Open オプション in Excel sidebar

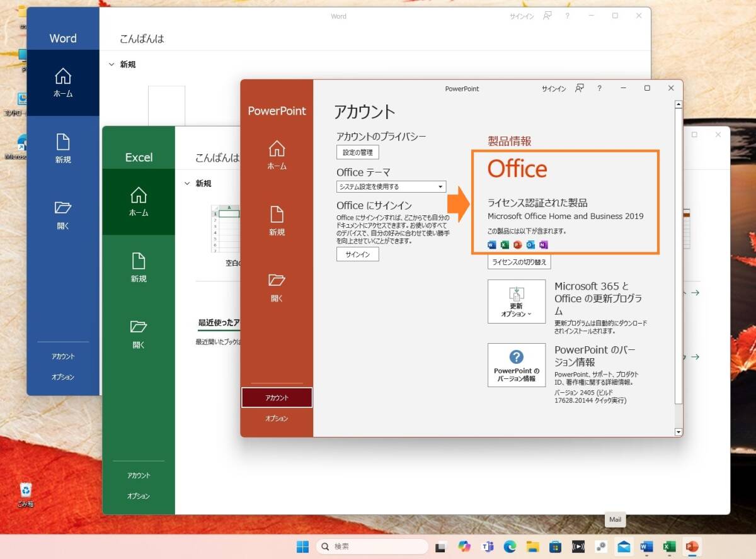[139, 496]
